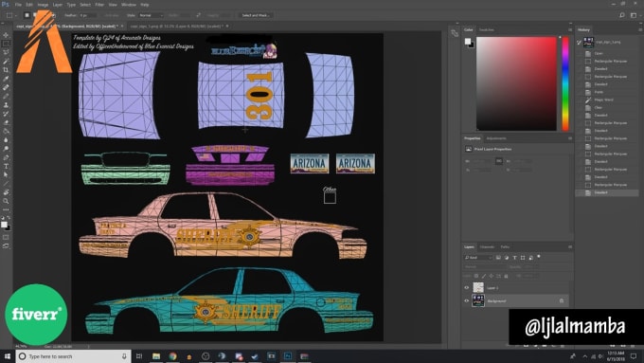Toggle lock image pixels brush icon

point(484,276)
